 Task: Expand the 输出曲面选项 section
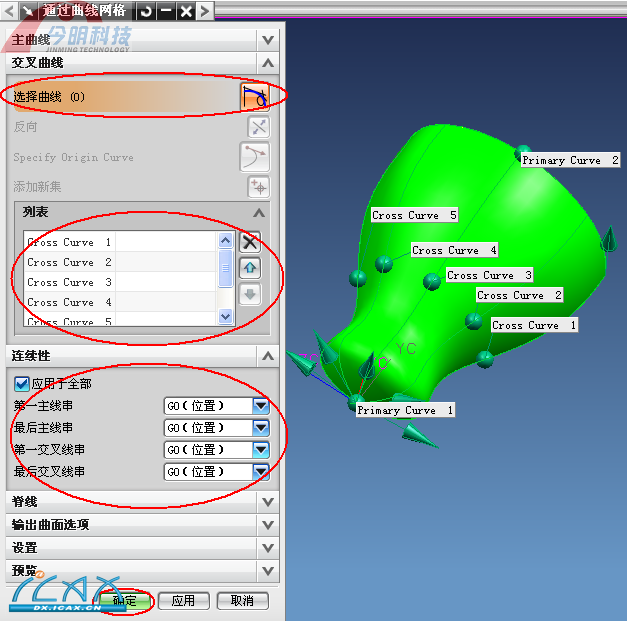pos(267,525)
